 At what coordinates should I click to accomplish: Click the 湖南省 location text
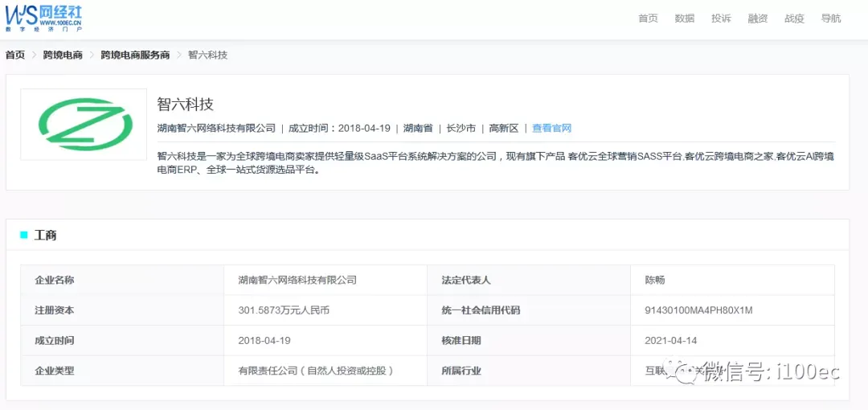(x=418, y=129)
